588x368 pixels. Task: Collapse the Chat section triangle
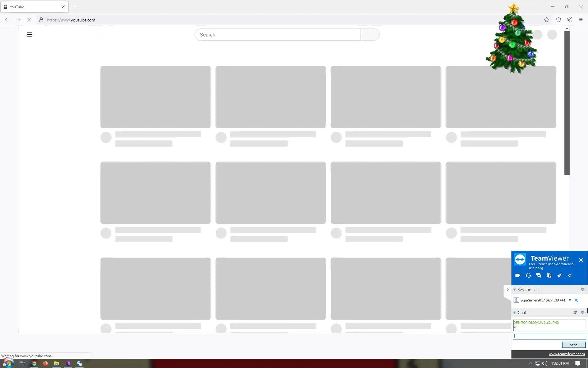point(514,312)
